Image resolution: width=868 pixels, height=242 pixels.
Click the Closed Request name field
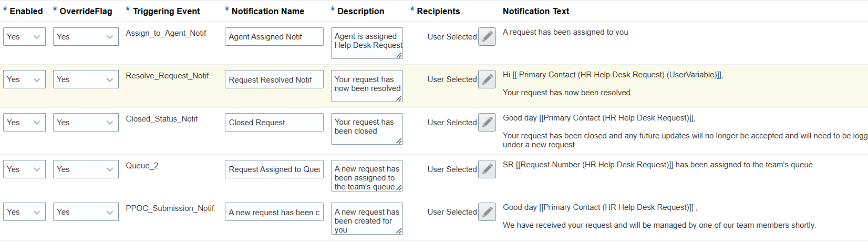point(274,123)
